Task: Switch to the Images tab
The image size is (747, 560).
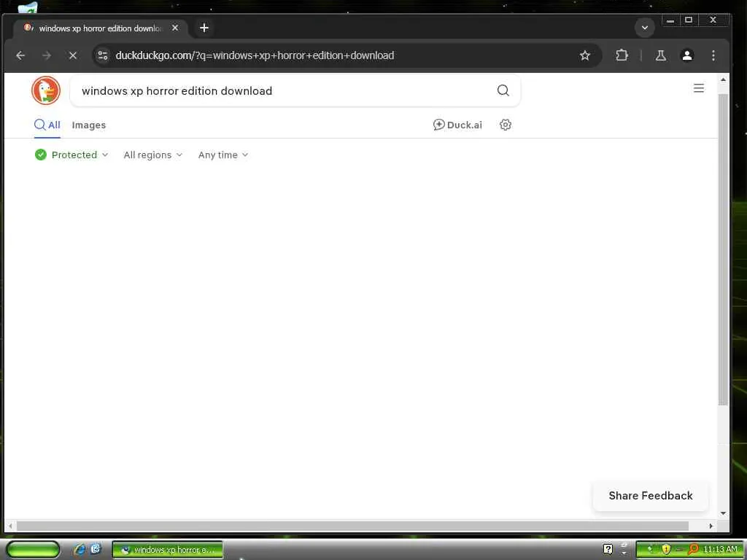Action: pyautogui.click(x=89, y=125)
